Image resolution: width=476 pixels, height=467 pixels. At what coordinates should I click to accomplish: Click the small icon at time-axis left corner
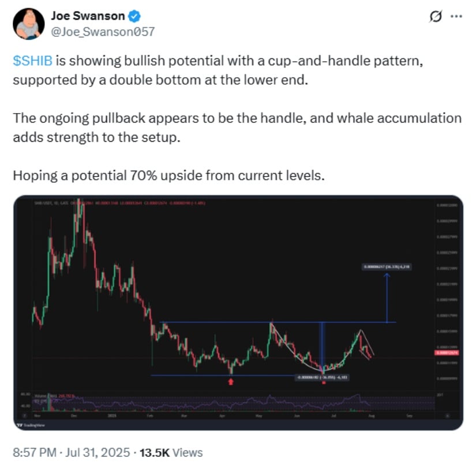pos(25,416)
